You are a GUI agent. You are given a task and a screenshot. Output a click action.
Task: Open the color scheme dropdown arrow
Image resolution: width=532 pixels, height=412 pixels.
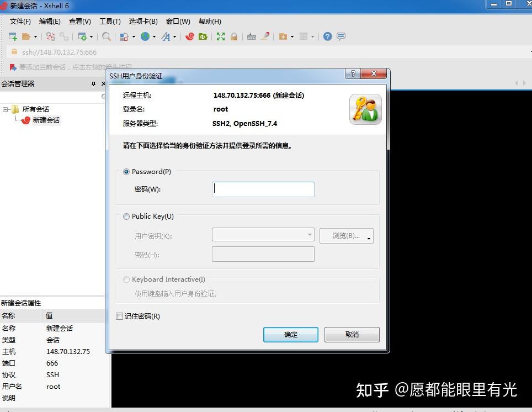(x=134, y=36)
